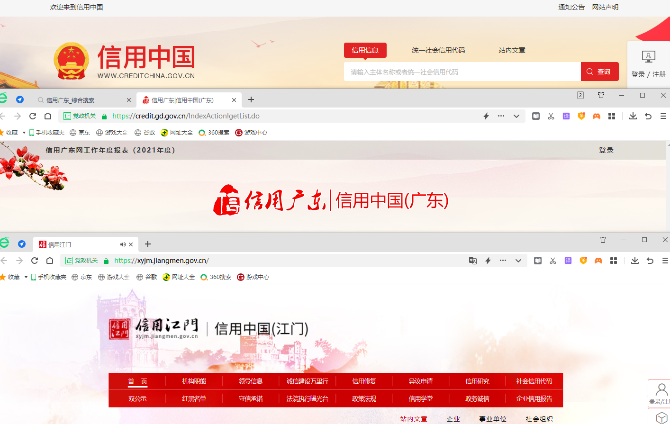670x424 pixels.
Task: Click the 登录/注册 monitor icon
Action: [648, 56]
